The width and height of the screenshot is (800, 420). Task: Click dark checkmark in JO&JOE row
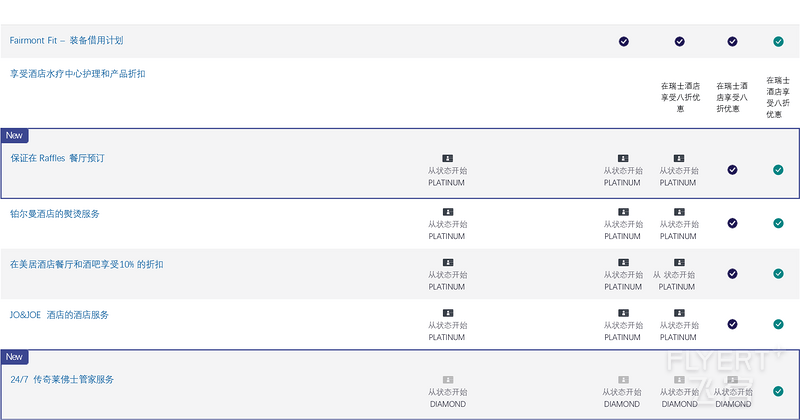click(732, 324)
